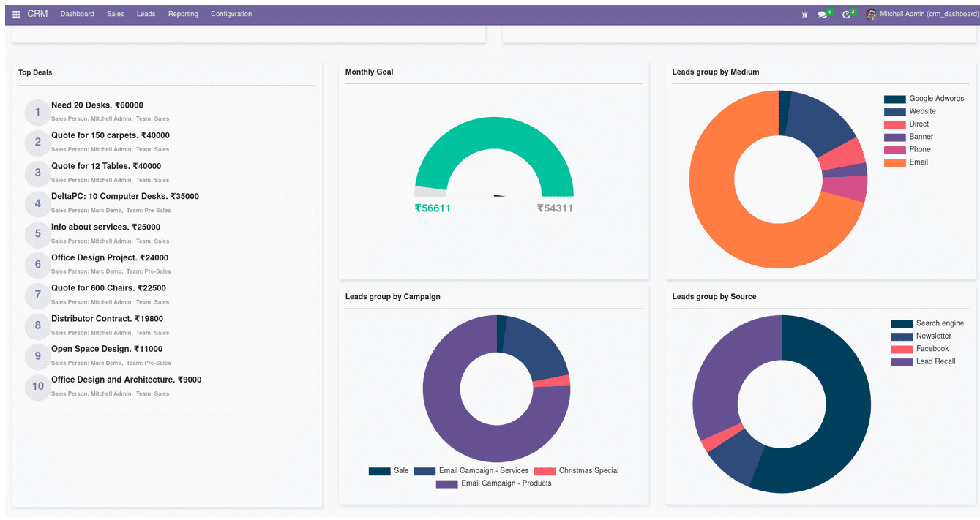Click Mitchell Admin's avatar picture
This screenshot has height=520, width=980.
pos(871,14)
